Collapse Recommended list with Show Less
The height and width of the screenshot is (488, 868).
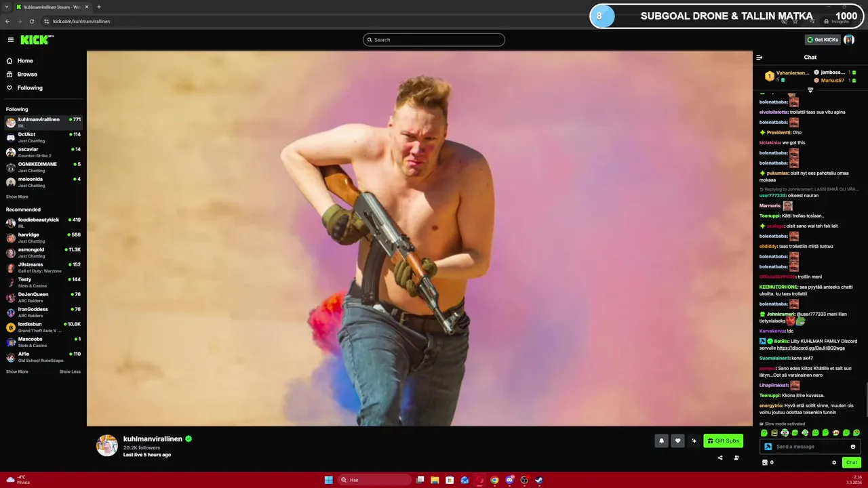coord(70,371)
